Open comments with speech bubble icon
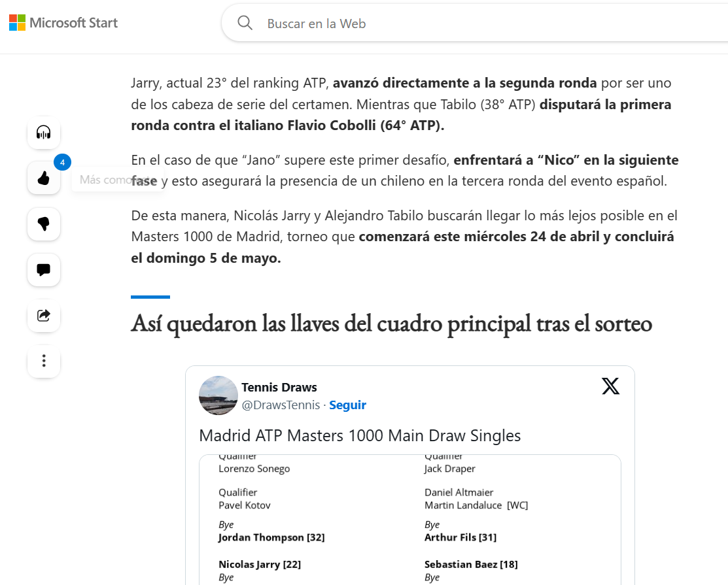The height and width of the screenshot is (585, 728). click(x=44, y=269)
